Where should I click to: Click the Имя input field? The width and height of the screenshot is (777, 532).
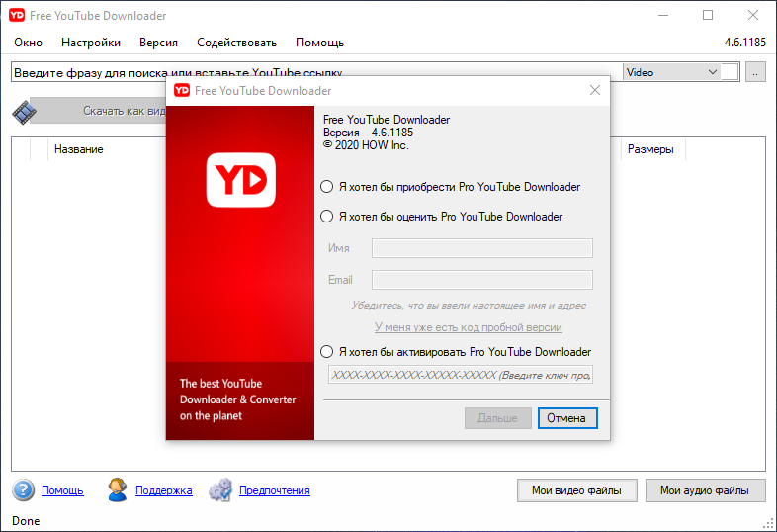pyautogui.click(x=482, y=248)
